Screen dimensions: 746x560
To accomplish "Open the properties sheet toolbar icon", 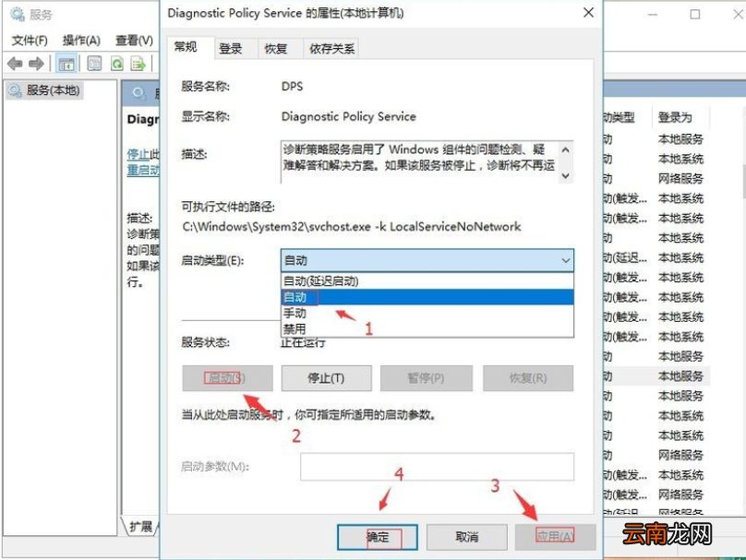I will [x=94, y=64].
